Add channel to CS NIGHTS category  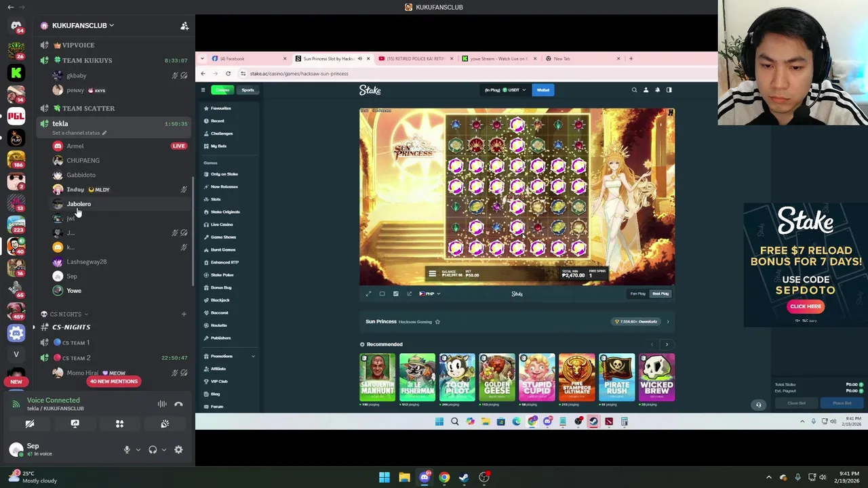coord(183,314)
